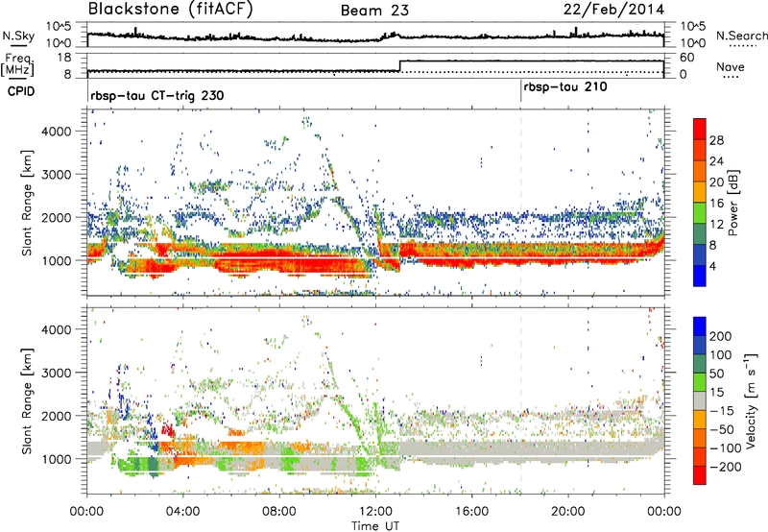Click the 28 value on Power colorbar
768x532 pixels.
716,140
